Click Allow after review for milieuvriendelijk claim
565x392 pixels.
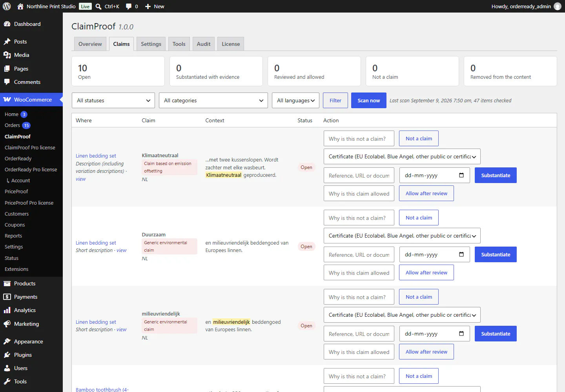point(426,352)
